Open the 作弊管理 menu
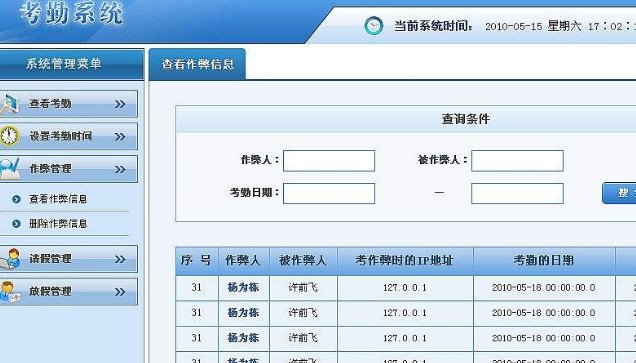The width and height of the screenshot is (636, 363). (69, 169)
